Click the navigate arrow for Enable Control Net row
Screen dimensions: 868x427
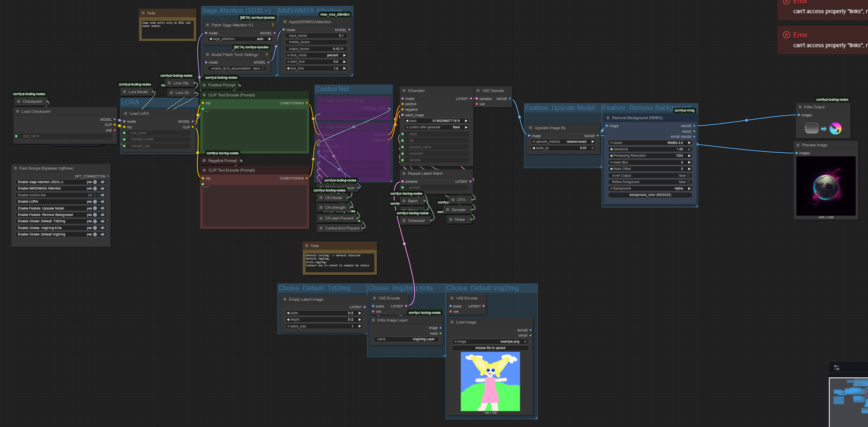pyautogui.click(x=103, y=195)
